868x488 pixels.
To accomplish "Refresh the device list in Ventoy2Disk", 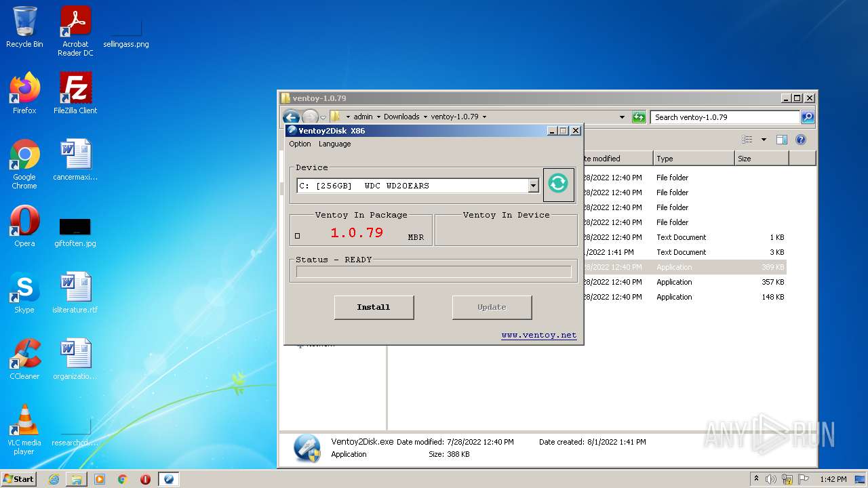I will click(558, 184).
